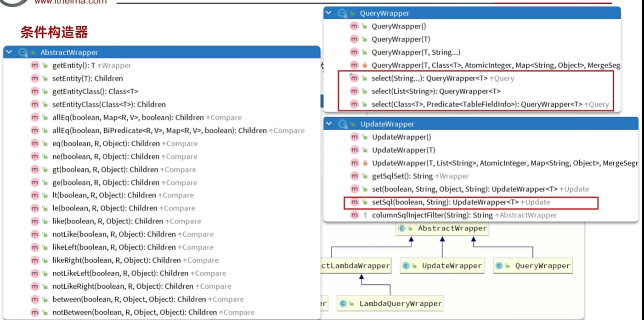644x320 pixels.
Task: Click the LambdaQueryWrapper node in class diagram
Action: [x=390, y=303]
